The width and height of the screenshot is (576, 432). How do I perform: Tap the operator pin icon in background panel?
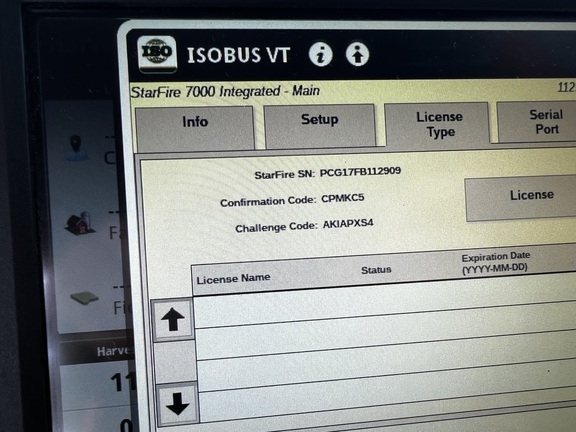click(x=76, y=148)
